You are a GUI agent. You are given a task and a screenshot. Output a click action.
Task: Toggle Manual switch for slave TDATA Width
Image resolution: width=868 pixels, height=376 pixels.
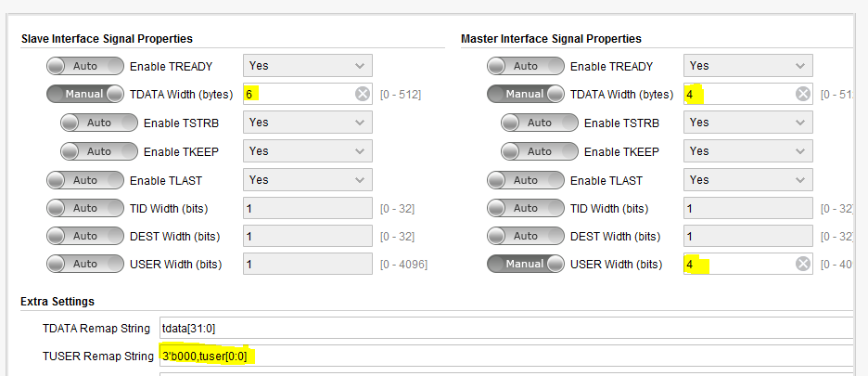pyautogui.click(x=85, y=94)
